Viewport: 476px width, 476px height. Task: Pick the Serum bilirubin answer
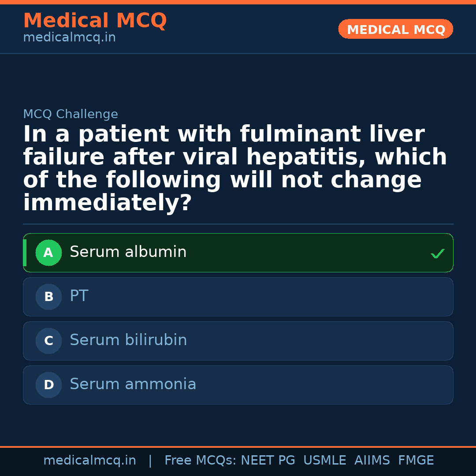238,341
